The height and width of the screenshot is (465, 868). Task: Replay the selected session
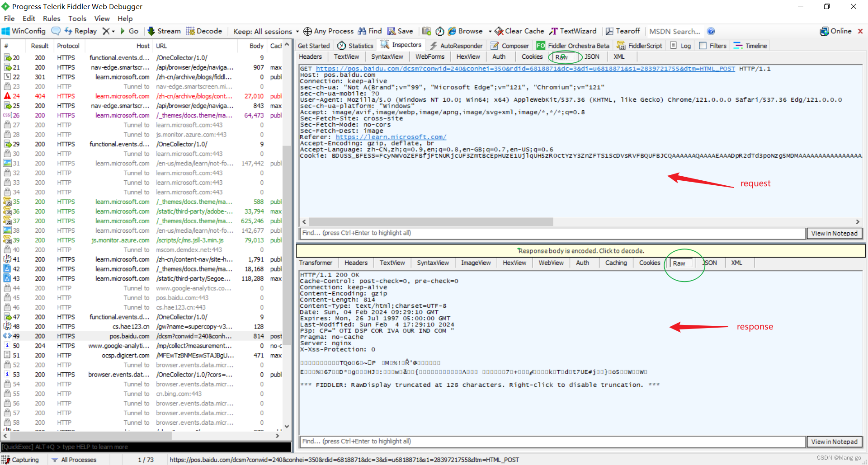(80, 31)
